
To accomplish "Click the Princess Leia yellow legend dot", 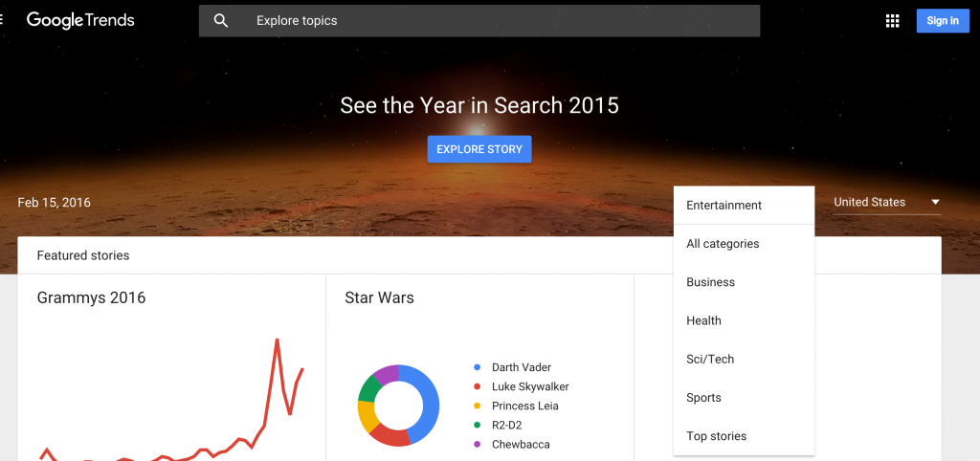I will 478,406.
